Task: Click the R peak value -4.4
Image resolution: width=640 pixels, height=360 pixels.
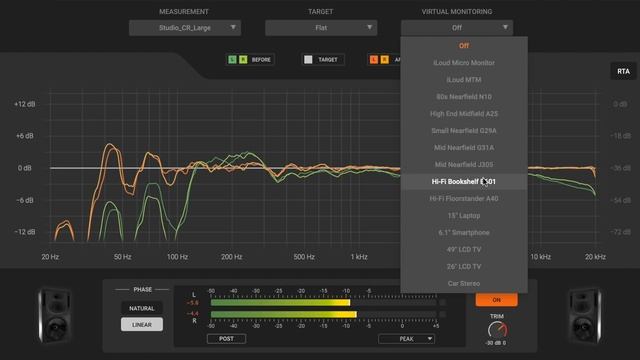Action: tap(193, 313)
